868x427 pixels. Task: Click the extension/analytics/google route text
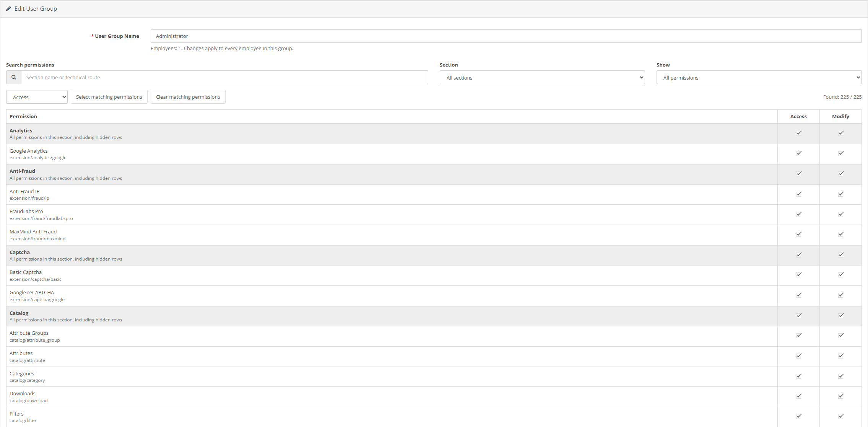point(38,158)
